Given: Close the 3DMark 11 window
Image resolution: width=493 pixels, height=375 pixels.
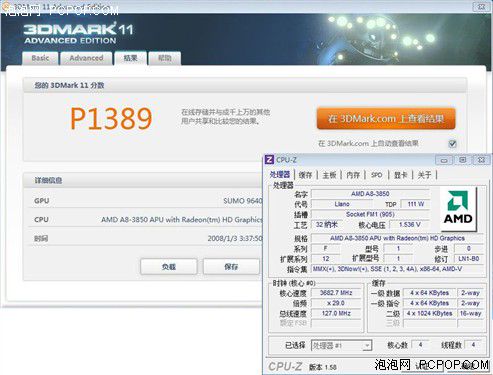Looking at the screenshot, I should pos(482,6).
